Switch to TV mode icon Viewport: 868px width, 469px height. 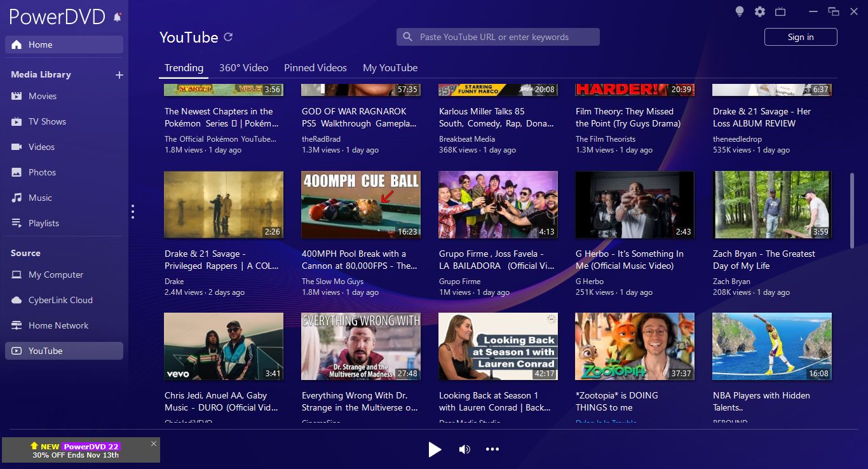click(780, 11)
